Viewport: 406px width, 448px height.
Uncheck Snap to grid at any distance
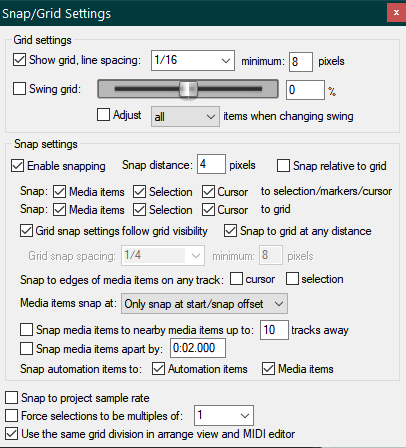click(230, 231)
